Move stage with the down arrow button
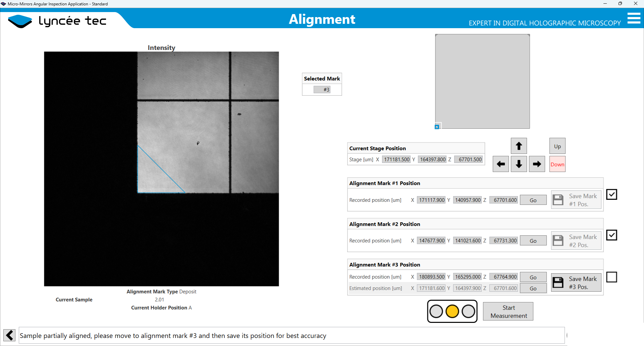 (x=519, y=164)
